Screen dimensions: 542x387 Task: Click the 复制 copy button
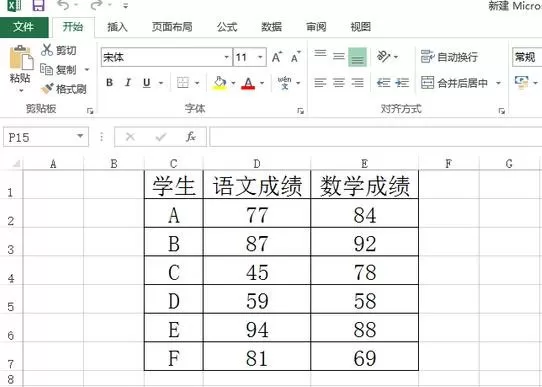pyautogui.click(x=58, y=70)
